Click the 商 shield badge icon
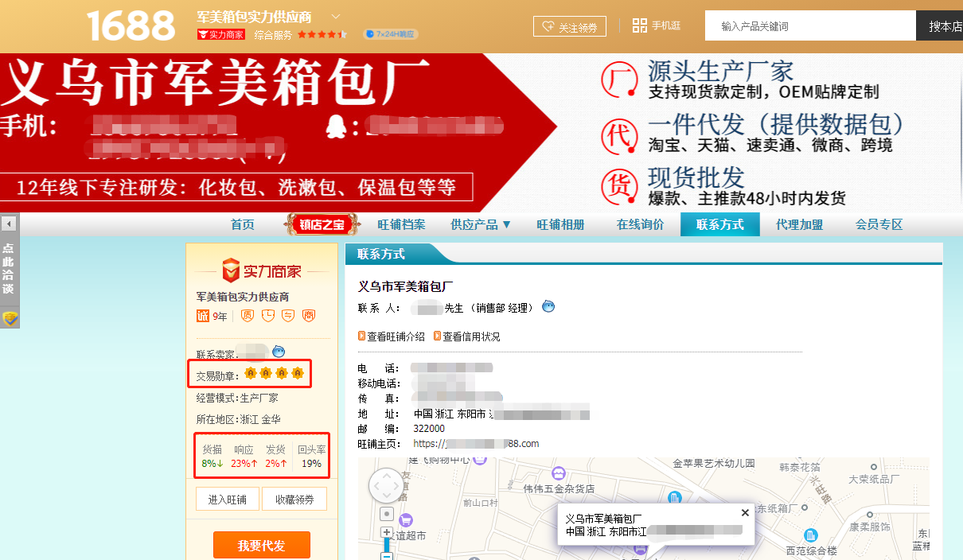Image resolution: width=963 pixels, height=560 pixels. [309, 316]
